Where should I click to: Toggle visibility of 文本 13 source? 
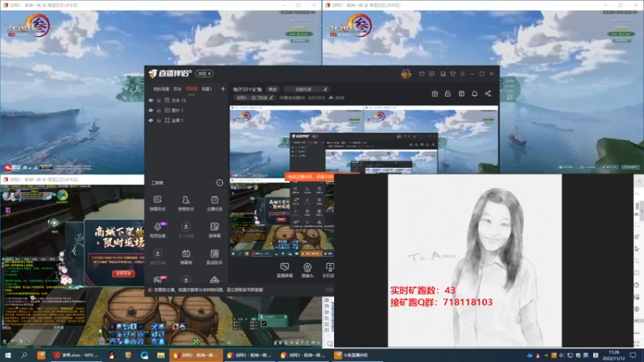151,100
